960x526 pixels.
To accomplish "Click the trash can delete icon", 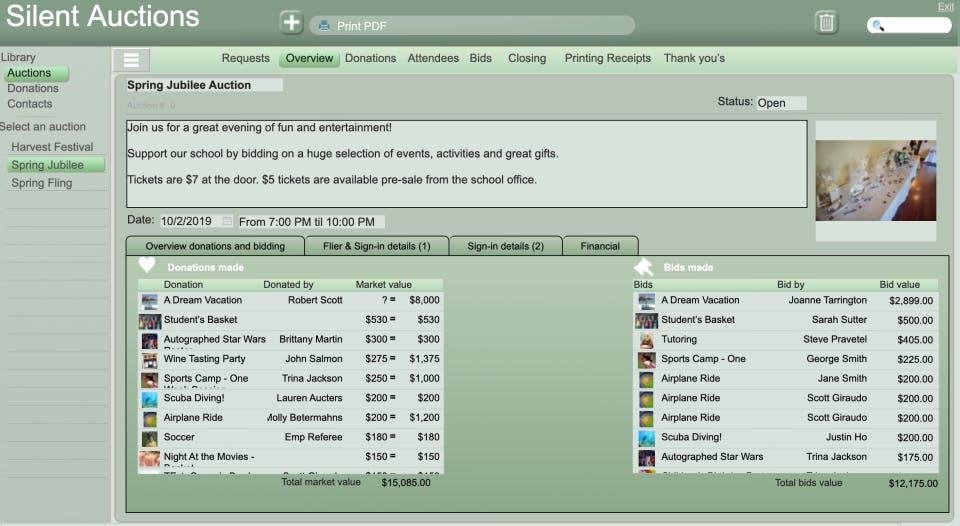I will [826, 23].
